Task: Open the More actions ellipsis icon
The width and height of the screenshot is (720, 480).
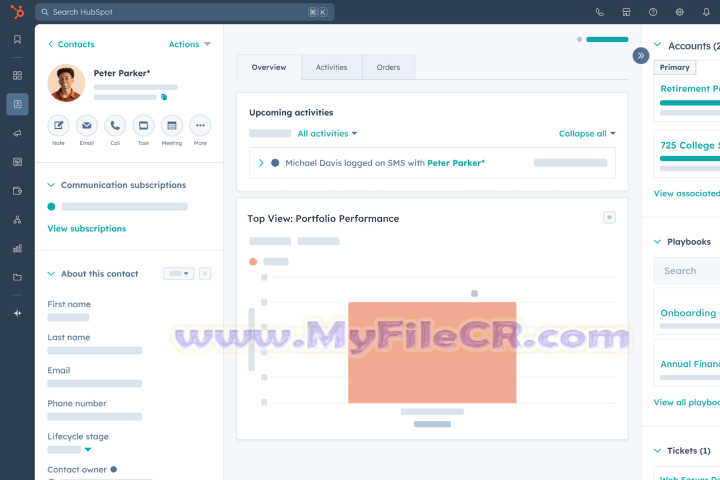Action: click(x=200, y=125)
